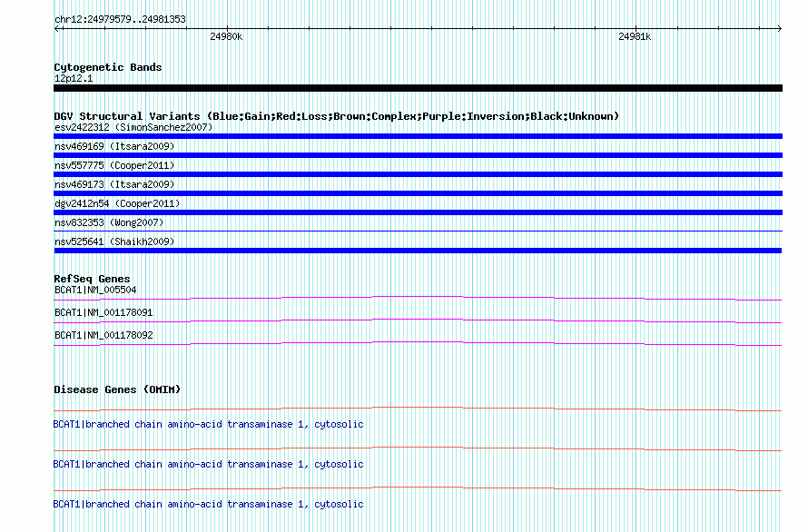Click the blue bar under dgv2412n54
The image size is (808, 532).
(x=418, y=212)
